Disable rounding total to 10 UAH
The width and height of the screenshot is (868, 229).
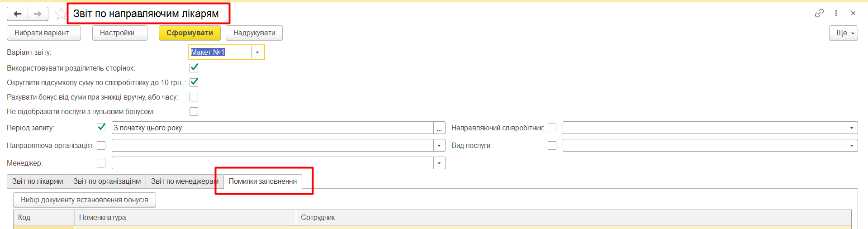pyautogui.click(x=194, y=82)
